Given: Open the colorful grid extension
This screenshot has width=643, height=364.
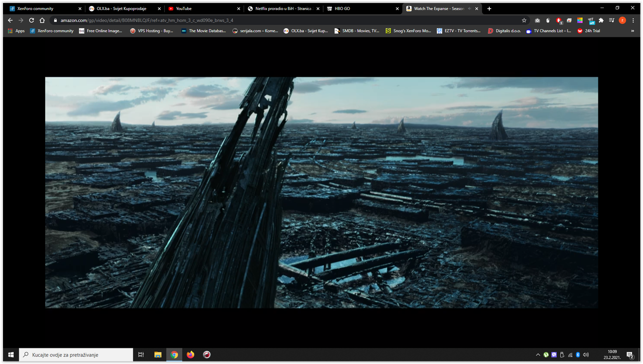Looking at the screenshot, I should (x=580, y=20).
